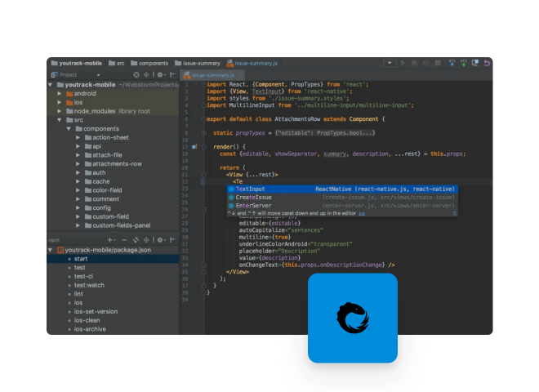Collapse the components folder
Screen dimensions: 539x392
click(69, 128)
